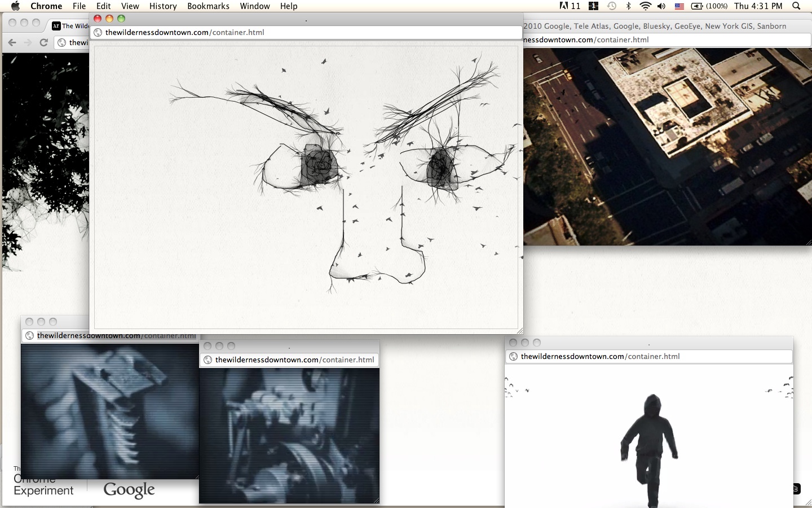Click the address bar of the running figure window
Image resolution: width=812 pixels, height=508 pixels.
click(x=650, y=357)
